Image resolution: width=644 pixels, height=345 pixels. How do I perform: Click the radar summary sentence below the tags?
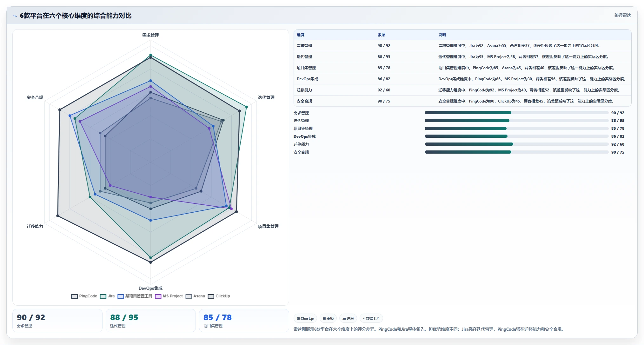click(429, 329)
